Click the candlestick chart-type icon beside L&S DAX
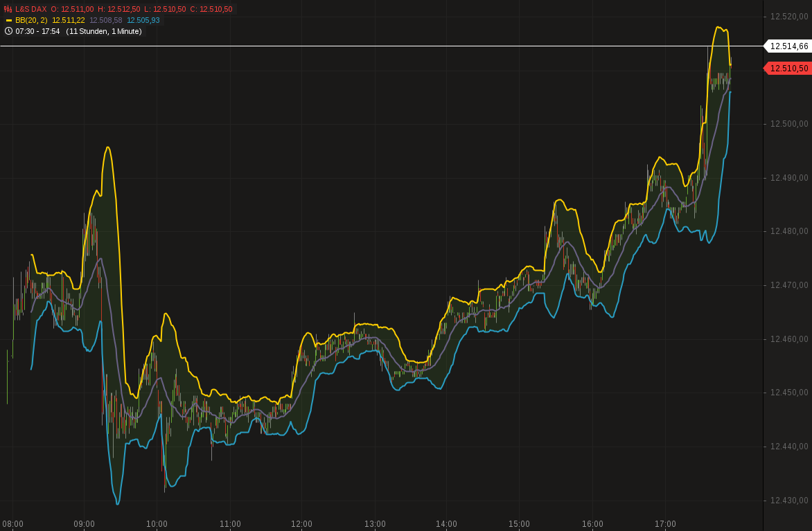Image resolution: width=812 pixels, height=531 pixels. point(8,9)
